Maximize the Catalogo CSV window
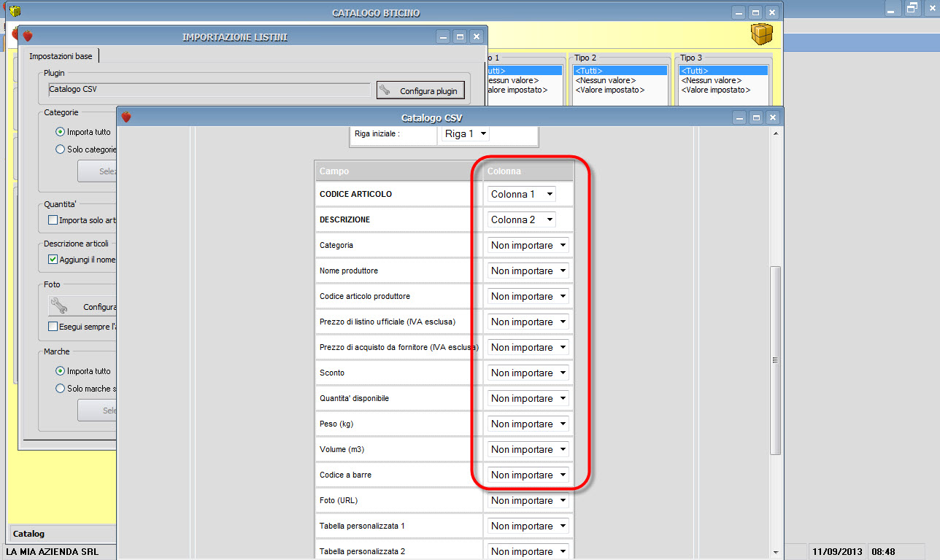 (x=755, y=117)
